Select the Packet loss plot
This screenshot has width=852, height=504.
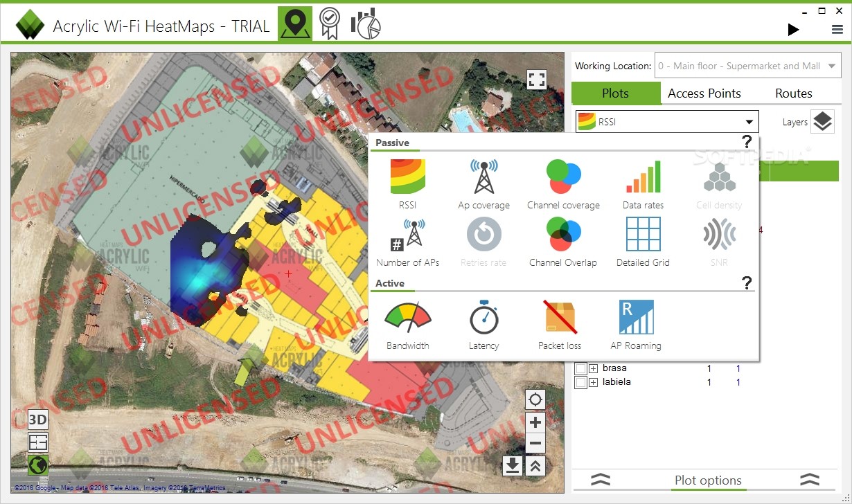pos(560,318)
